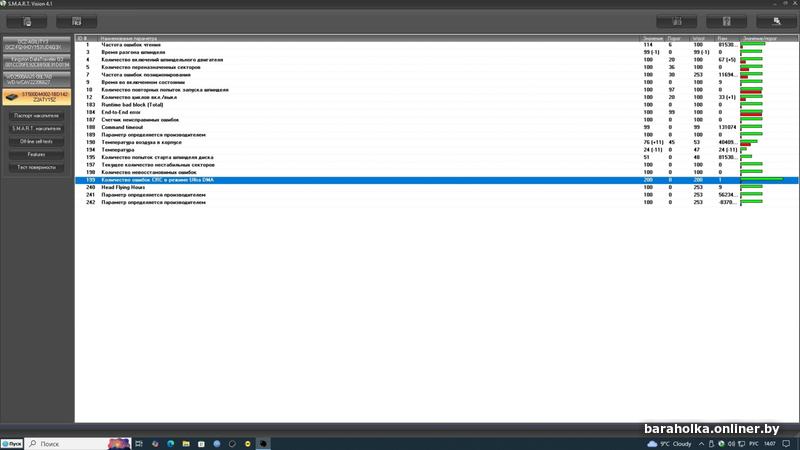800x450 pixels.
Task: Select row 241 Параметр определяется производителем
Action: tap(437, 195)
